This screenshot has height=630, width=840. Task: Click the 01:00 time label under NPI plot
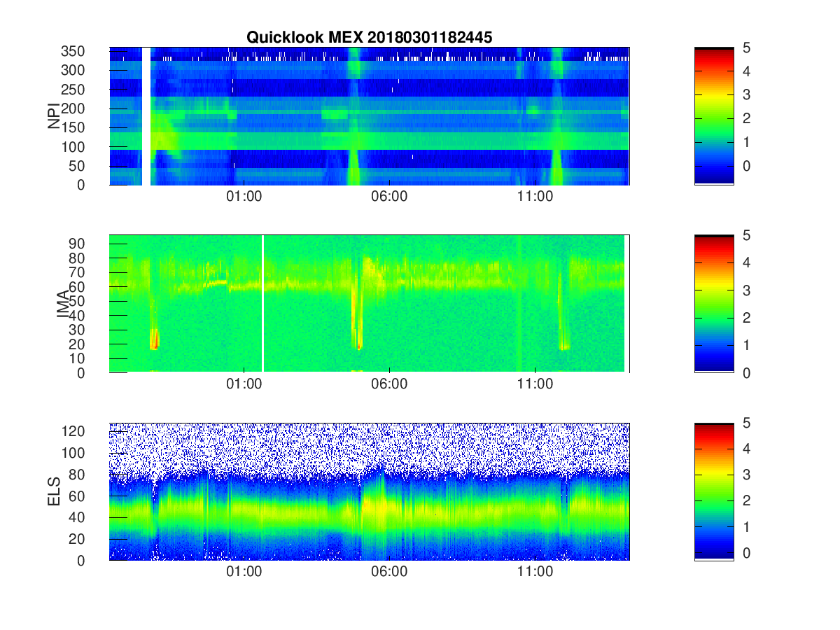click(244, 197)
